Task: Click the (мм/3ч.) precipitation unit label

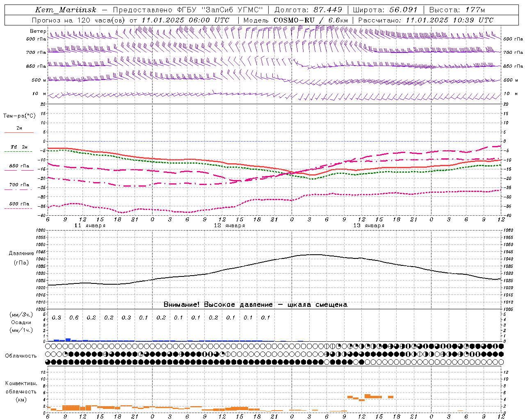Action: point(21,315)
